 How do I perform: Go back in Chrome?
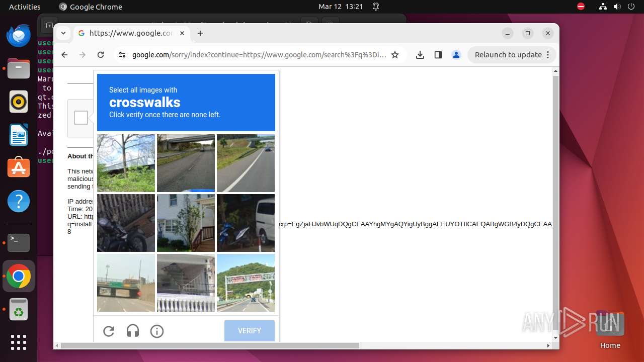tap(64, 55)
